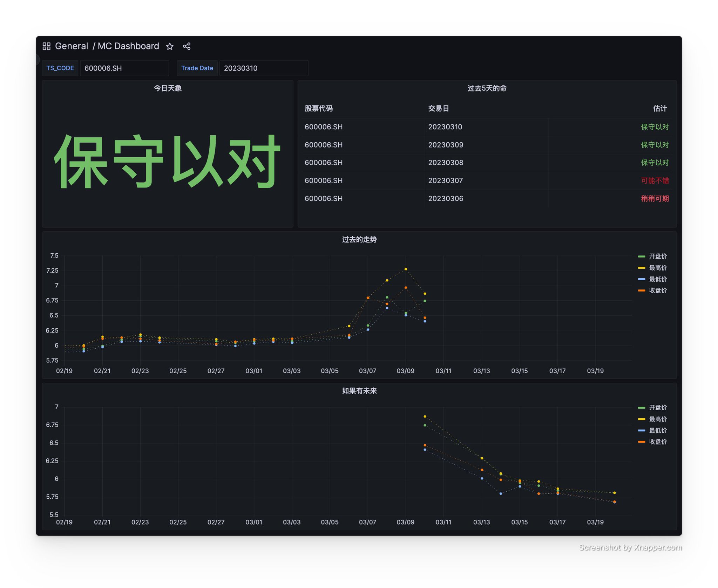Open the General folder breadcrumb
The image size is (718, 588).
(x=72, y=46)
